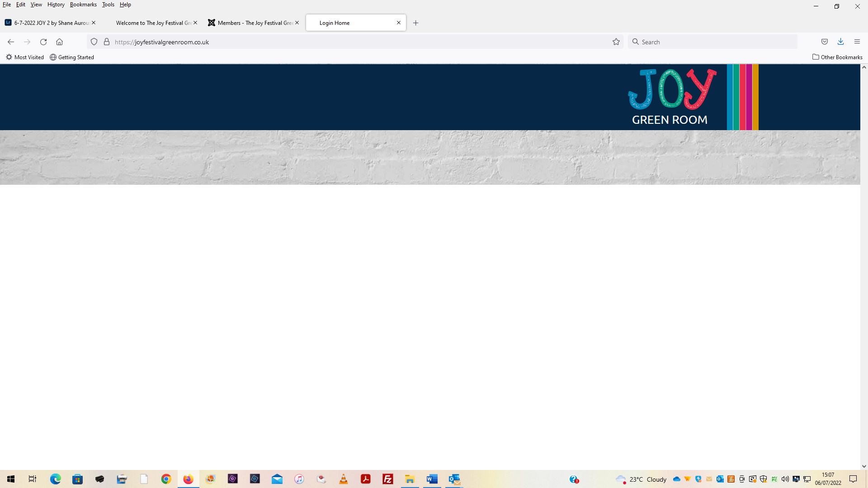This screenshot has width=868, height=488.
Task: Open the Downloads panel
Action: tap(840, 42)
